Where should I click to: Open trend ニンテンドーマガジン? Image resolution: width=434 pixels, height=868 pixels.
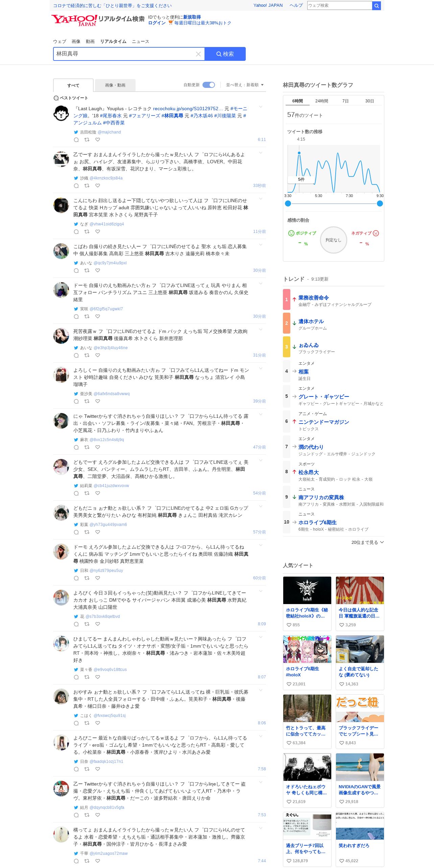[323, 422]
